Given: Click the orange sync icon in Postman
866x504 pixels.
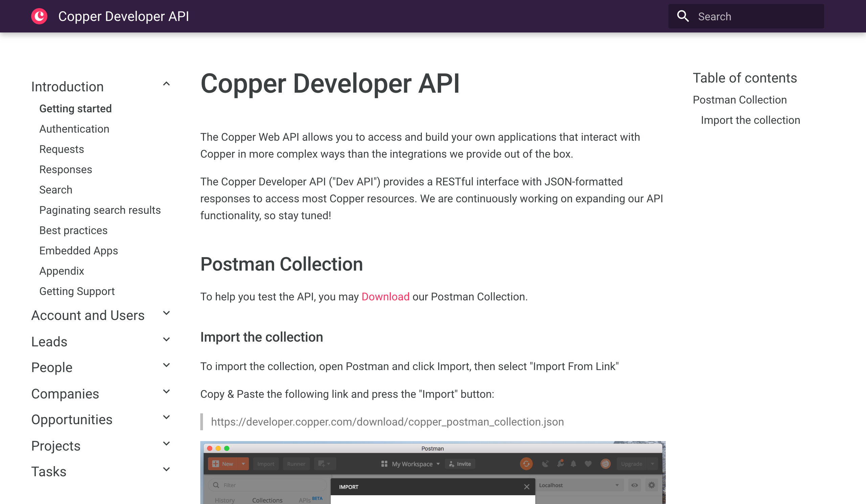Looking at the screenshot, I should 526,464.
